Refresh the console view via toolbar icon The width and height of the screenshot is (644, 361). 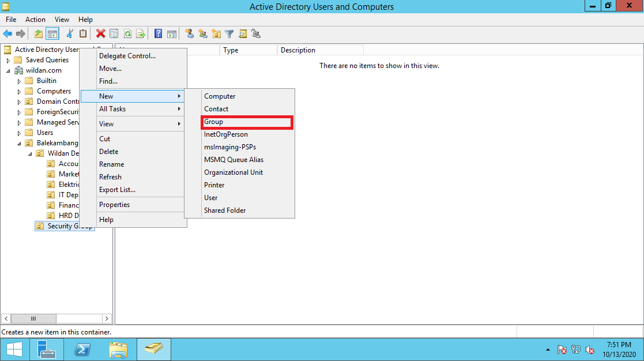(x=127, y=33)
